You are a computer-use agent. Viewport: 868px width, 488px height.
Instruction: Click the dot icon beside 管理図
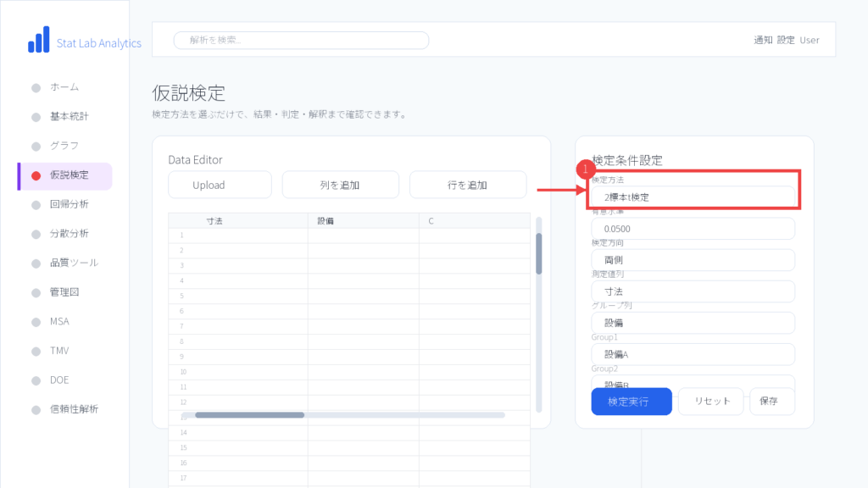click(x=36, y=292)
